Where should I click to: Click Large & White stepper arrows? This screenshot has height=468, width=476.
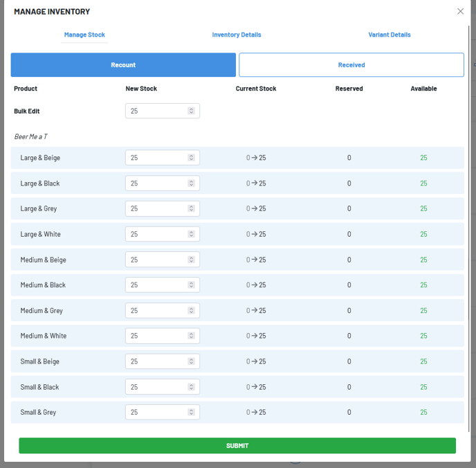click(191, 234)
